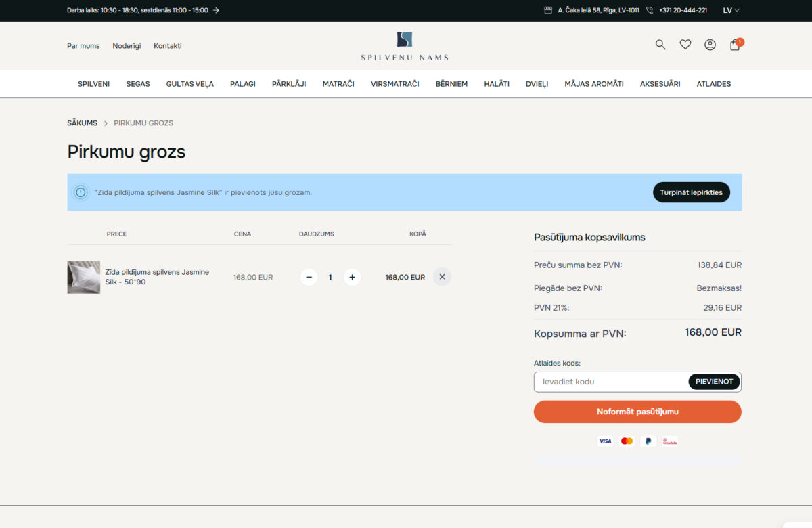Open the wishlist heart icon
This screenshot has width=812, height=528.
point(685,44)
